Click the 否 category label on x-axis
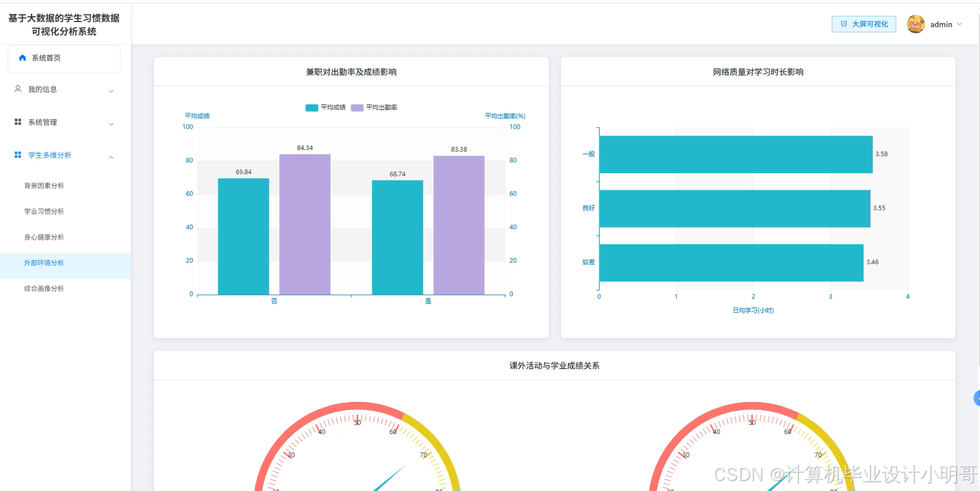The height and width of the screenshot is (491, 980). click(274, 301)
